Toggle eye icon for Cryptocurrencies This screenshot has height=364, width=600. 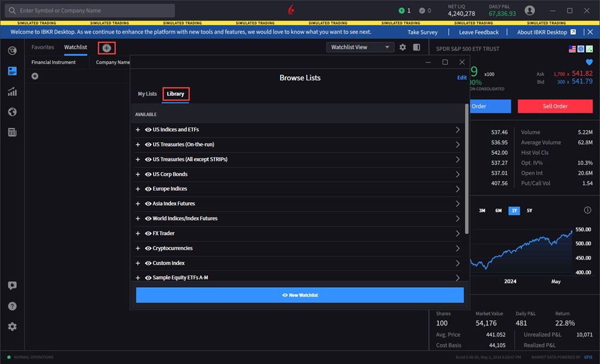tap(148, 248)
